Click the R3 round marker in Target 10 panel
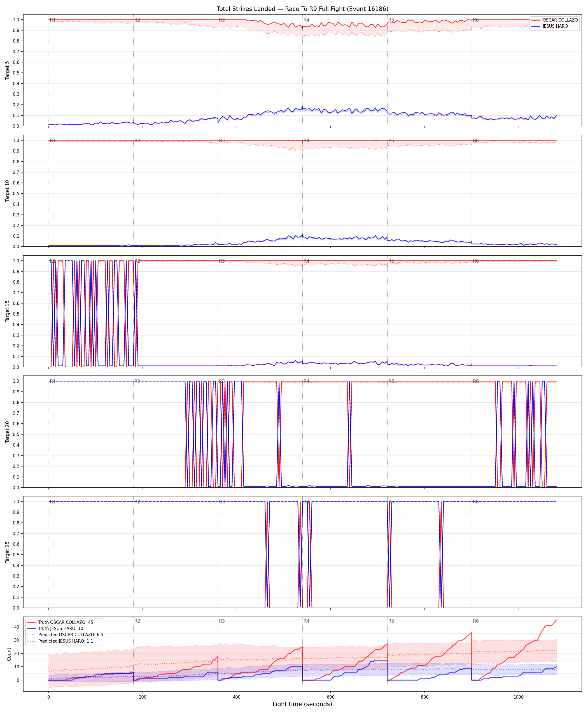The height and width of the screenshot is (714, 588). click(222, 141)
